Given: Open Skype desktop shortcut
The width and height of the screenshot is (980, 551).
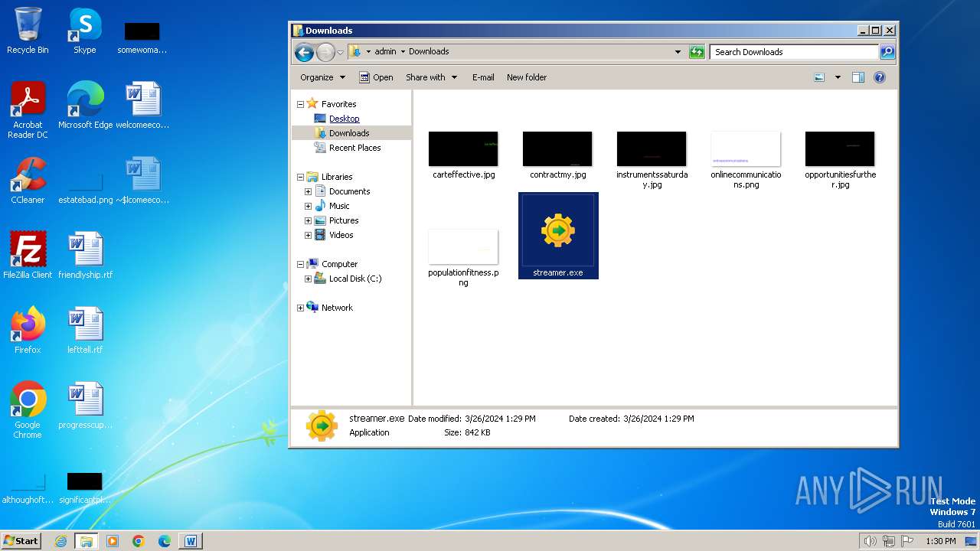Looking at the screenshot, I should [84, 31].
